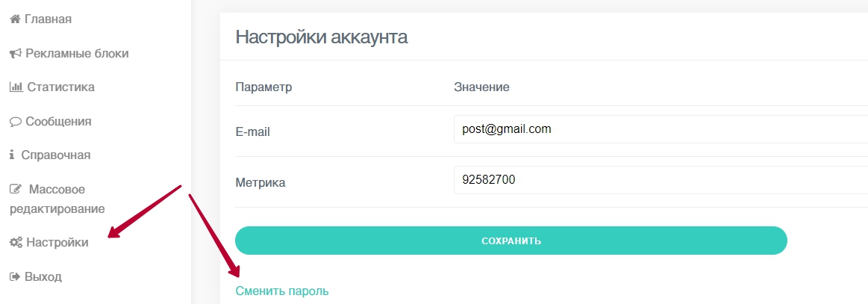Click the sign-out icon beside Выход

click(x=15, y=277)
